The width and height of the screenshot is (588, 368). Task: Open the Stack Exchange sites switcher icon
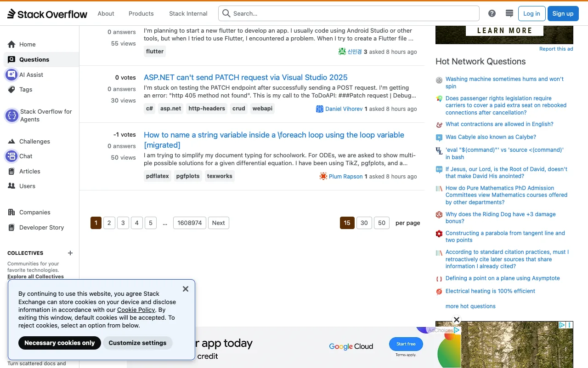click(509, 13)
